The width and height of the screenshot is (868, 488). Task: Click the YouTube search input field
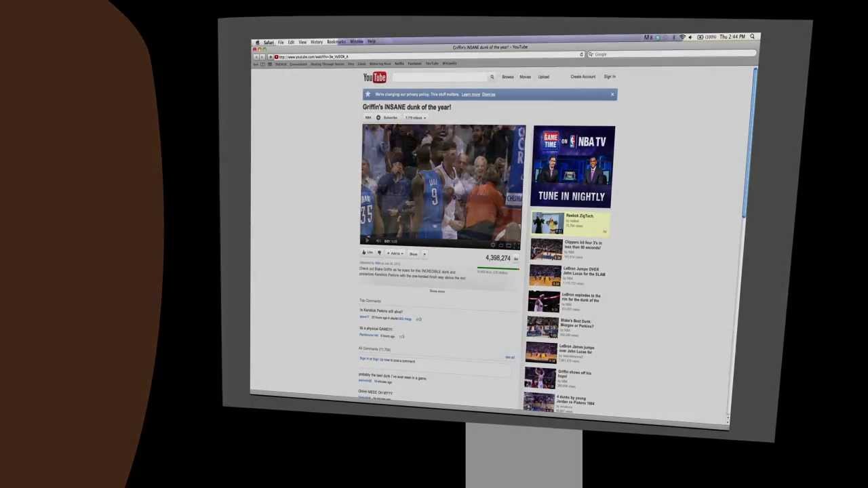coord(439,77)
